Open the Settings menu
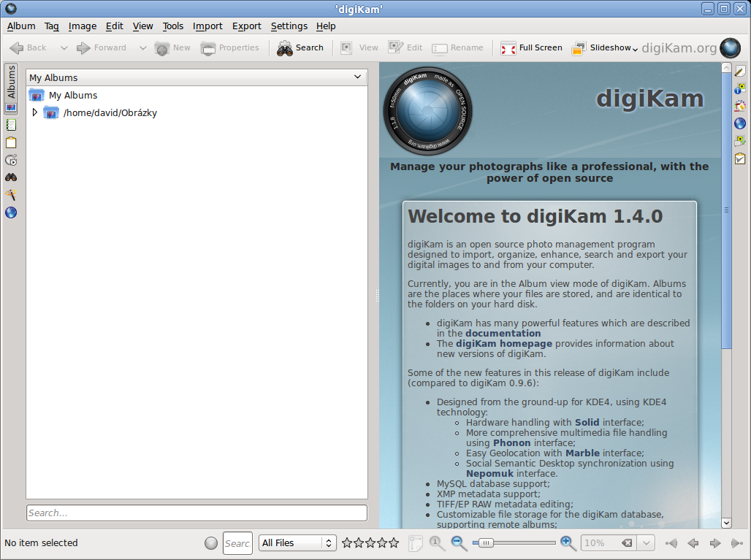This screenshot has height=560, width=751. tap(289, 26)
